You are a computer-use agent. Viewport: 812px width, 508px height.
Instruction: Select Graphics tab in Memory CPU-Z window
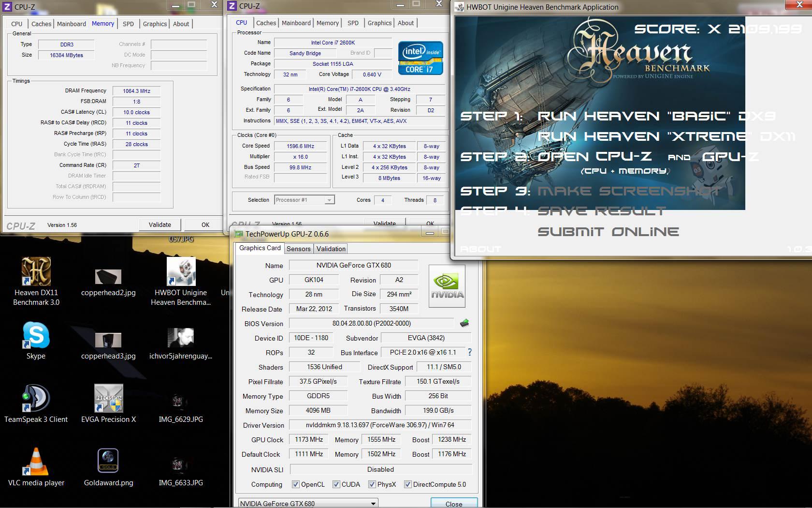[155, 24]
